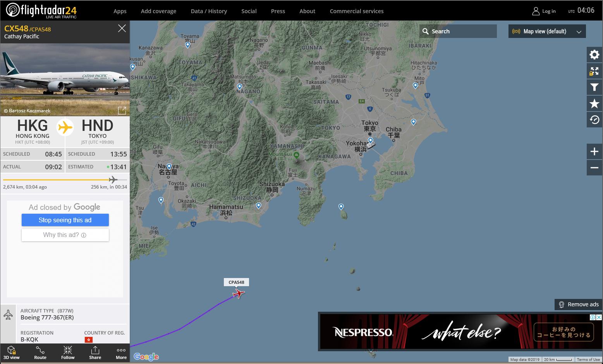
Task: Follow the CX548 flight
Action: click(x=68, y=353)
